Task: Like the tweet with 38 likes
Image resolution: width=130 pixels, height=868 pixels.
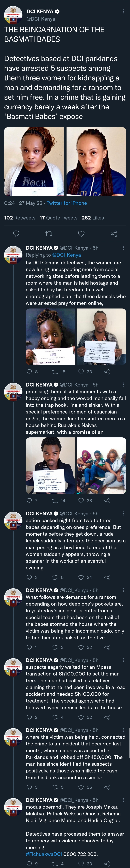Action: click(81, 500)
